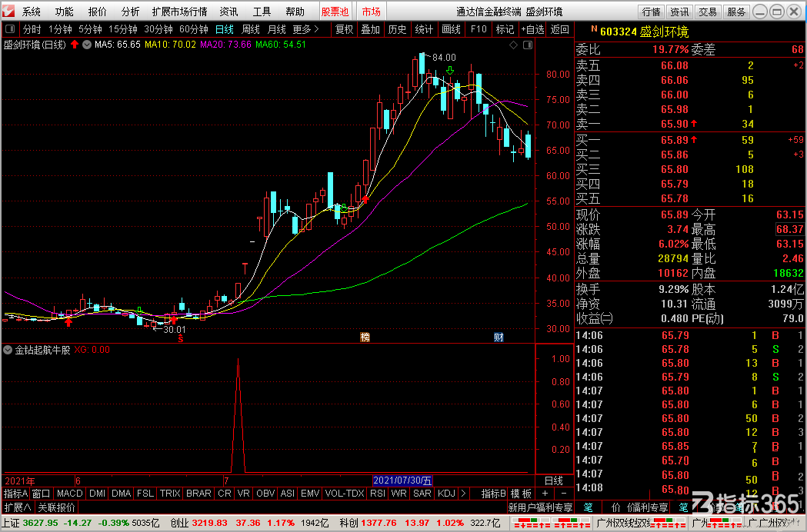Click the 标记 toolbar button
The height and width of the screenshot is (532, 807).
click(505, 29)
